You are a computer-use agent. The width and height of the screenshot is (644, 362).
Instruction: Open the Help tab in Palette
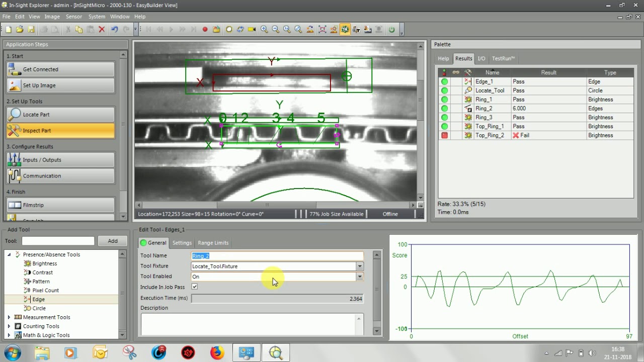click(x=443, y=58)
